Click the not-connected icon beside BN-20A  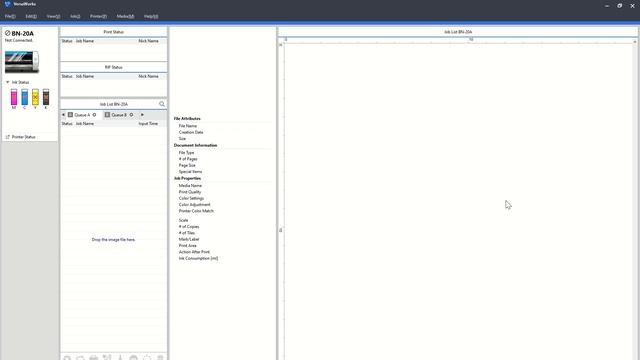tap(7, 33)
